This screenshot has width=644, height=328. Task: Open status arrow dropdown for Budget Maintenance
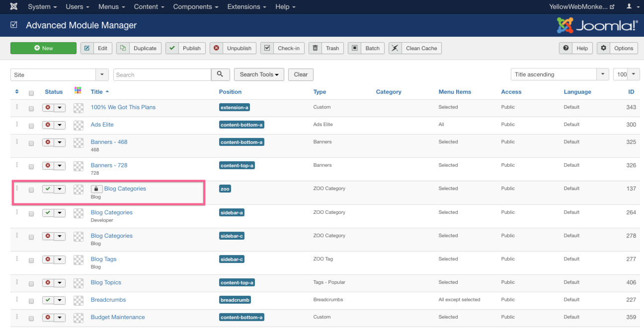click(x=60, y=318)
